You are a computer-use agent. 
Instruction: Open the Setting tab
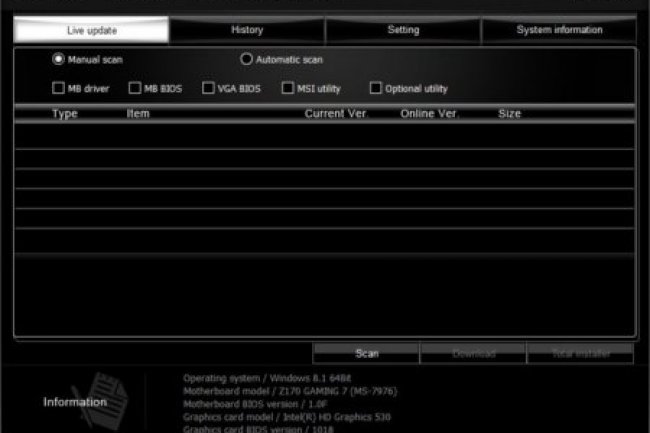click(403, 30)
